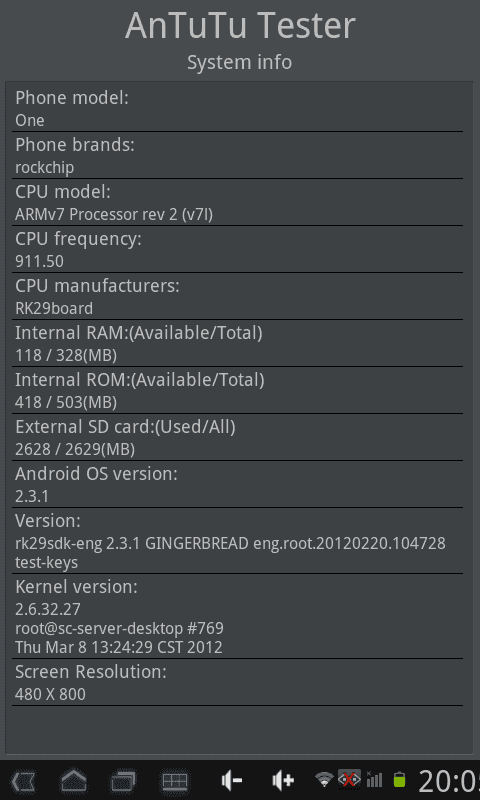The height and width of the screenshot is (800, 480).
Task: Select the Phone brands rockchip row
Action: click(237, 156)
